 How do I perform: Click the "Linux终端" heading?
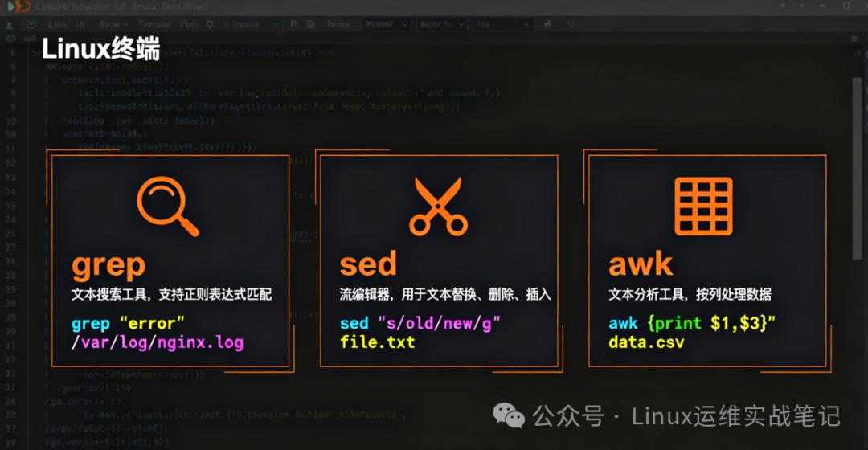tap(100, 49)
